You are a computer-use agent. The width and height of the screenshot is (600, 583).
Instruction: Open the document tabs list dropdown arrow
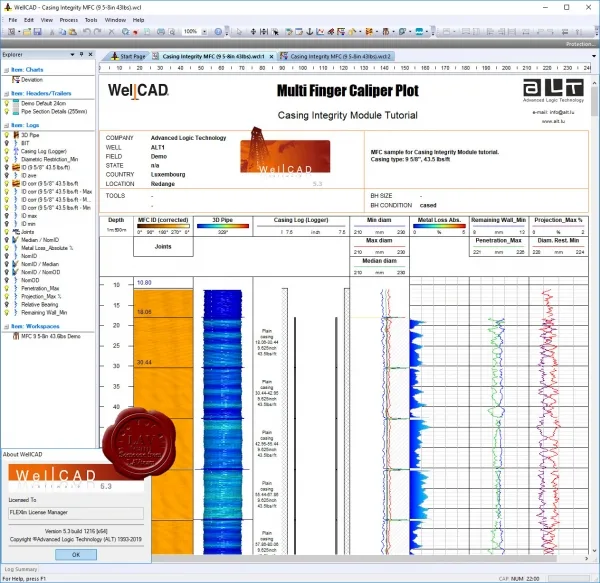coord(593,56)
